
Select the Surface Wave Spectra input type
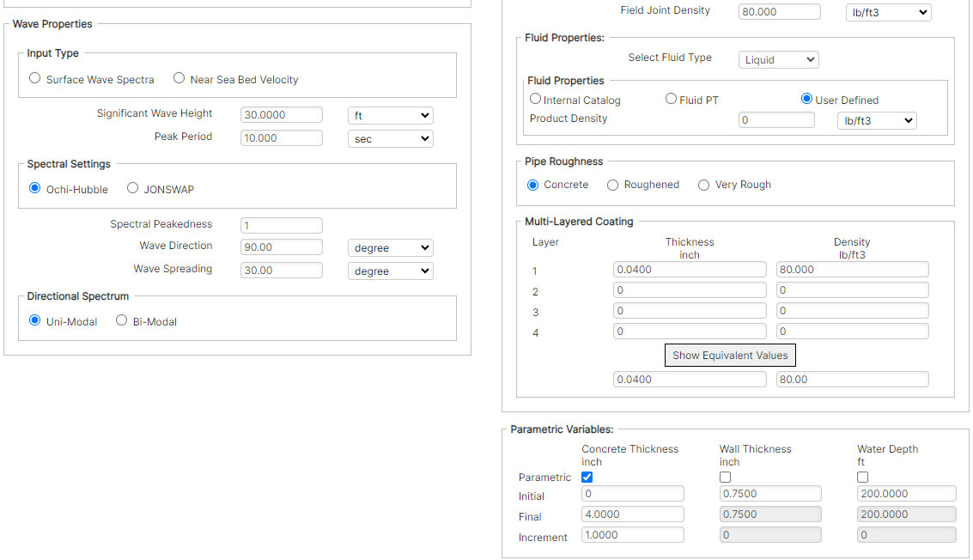34,78
